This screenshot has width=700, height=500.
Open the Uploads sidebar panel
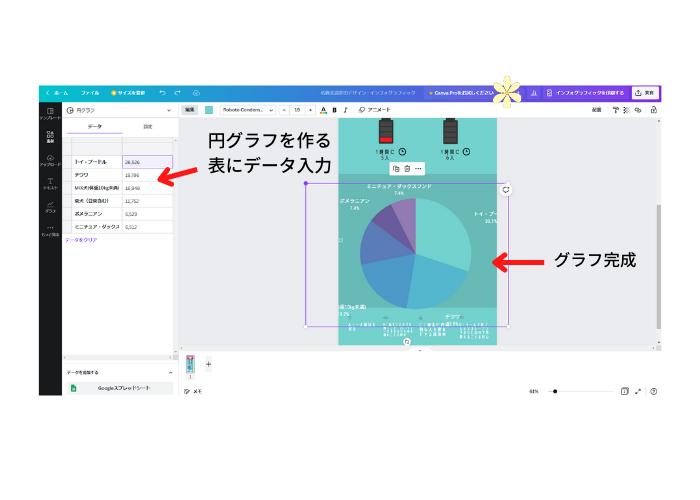point(50,160)
